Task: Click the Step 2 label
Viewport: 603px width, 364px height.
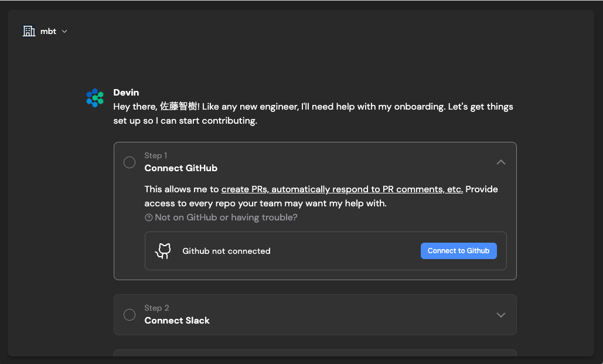Action: tap(156, 308)
